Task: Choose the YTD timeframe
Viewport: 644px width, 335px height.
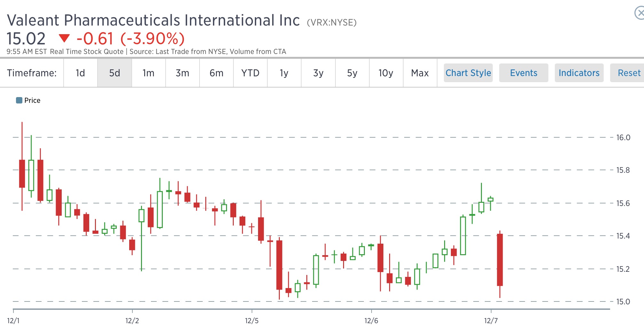Action: point(250,73)
